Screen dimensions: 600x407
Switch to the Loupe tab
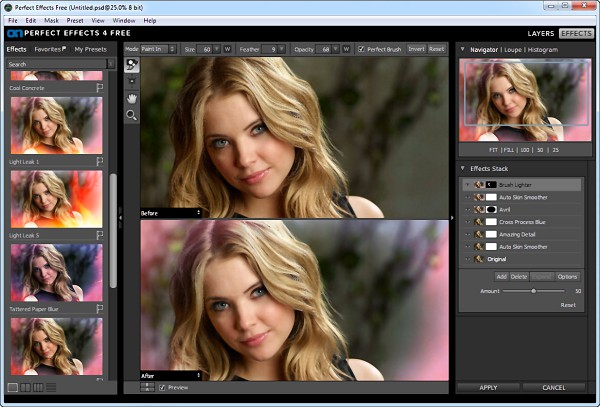pyautogui.click(x=513, y=50)
